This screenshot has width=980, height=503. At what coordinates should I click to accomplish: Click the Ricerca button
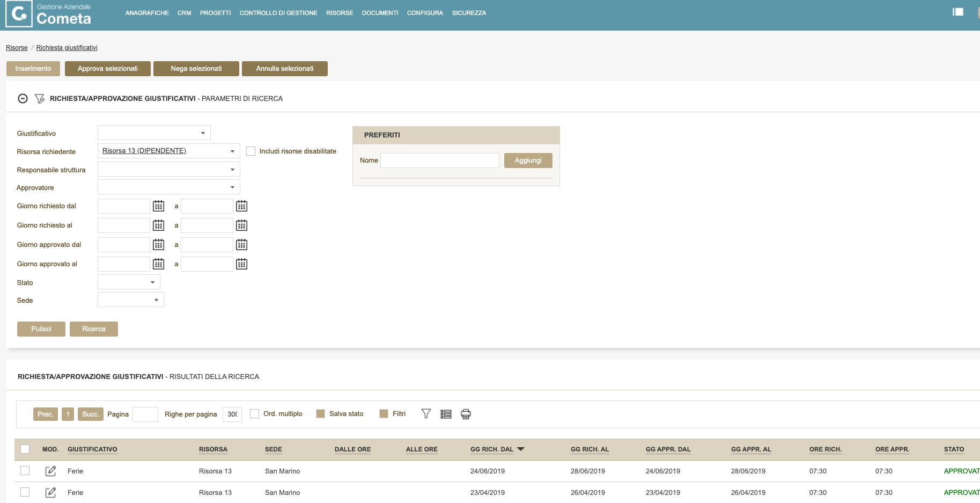click(x=94, y=329)
